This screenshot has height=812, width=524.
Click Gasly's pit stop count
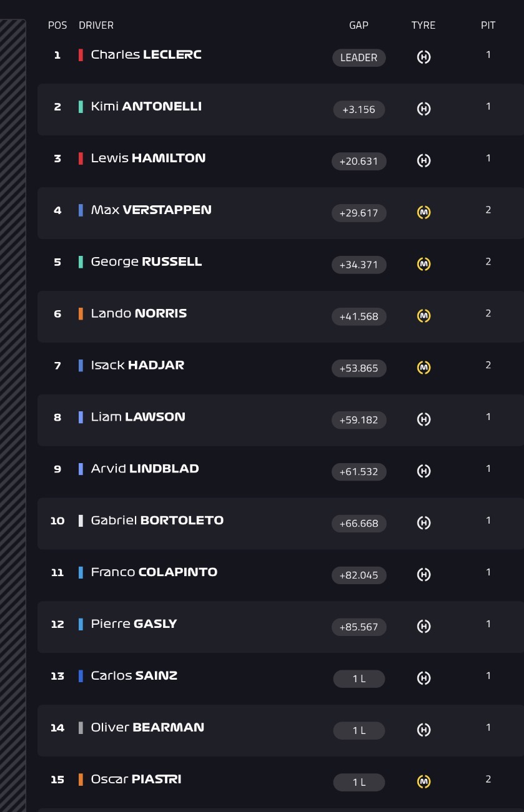click(488, 624)
